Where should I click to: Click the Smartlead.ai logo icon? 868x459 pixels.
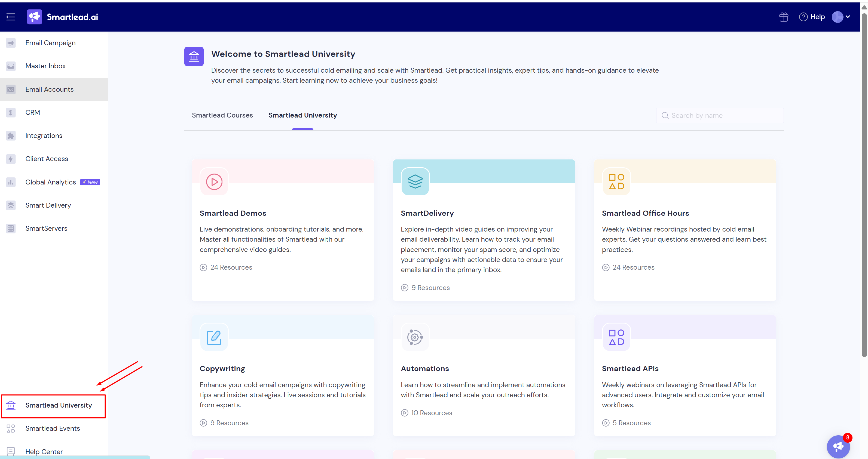point(34,17)
